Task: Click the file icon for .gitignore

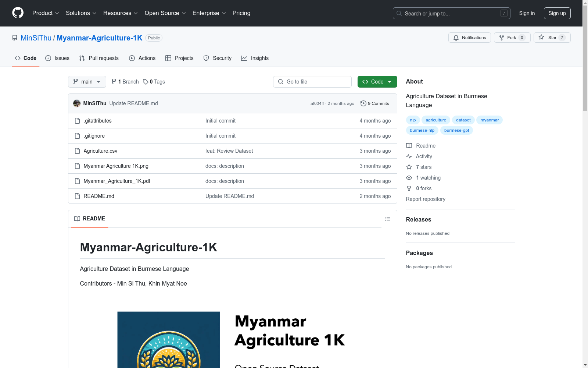Action: click(x=77, y=136)
